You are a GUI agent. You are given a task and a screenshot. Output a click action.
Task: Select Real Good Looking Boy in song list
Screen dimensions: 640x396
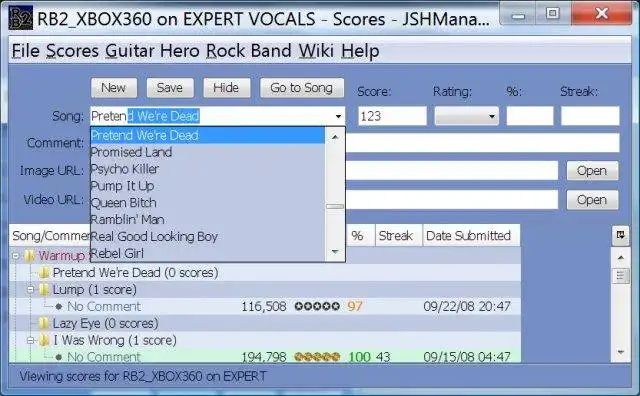coord(208,237)
